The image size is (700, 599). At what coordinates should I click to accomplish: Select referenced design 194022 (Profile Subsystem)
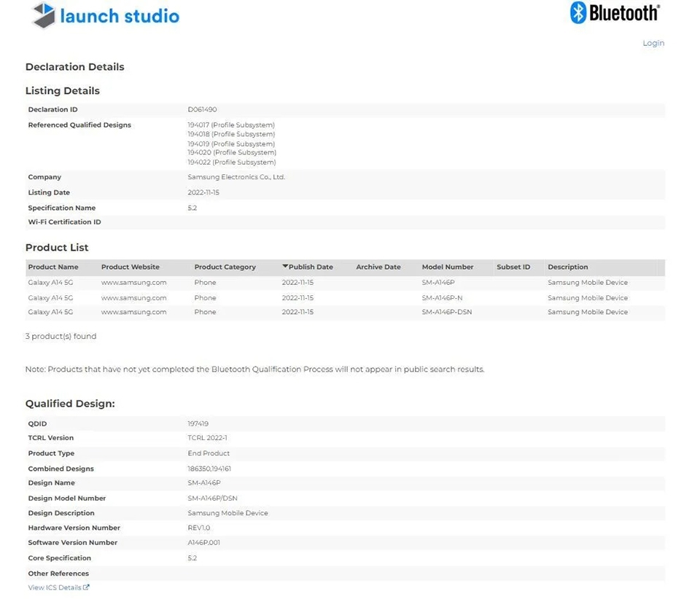(232, 162)
